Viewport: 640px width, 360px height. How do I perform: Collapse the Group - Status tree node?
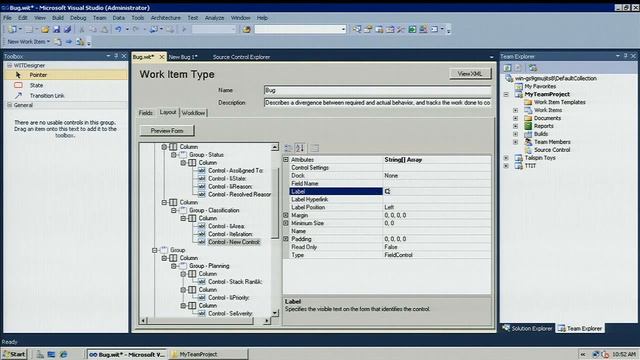coord(173,155)
